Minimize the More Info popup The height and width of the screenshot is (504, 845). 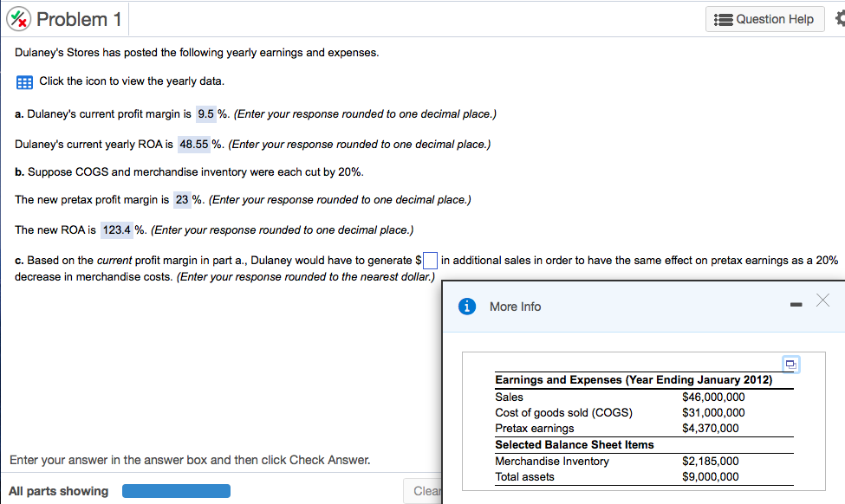pyautogui.click(x=796, y=305)
